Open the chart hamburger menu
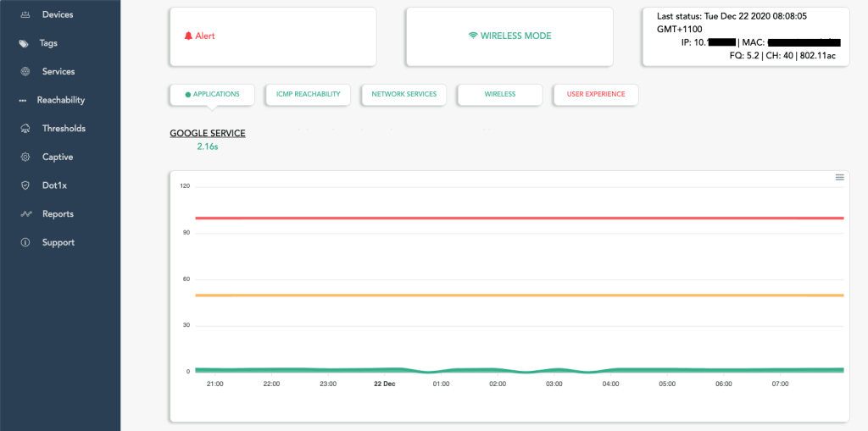Viewport: 868px width, 431px height. (839, 177)
